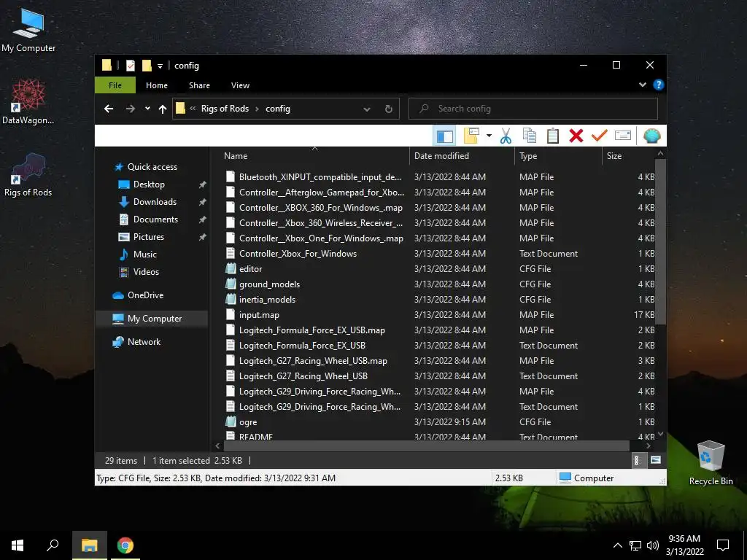Screen dimensions: 747x560
Task: Open the DataWagon desktop shortcut
Action: pos(28,101)
